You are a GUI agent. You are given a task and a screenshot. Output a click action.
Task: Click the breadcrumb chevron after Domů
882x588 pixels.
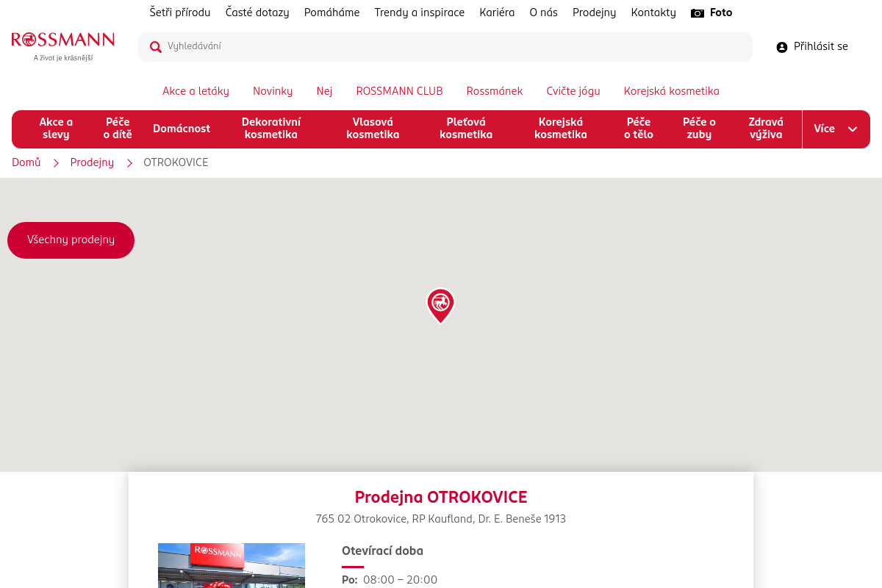(x=56, y=163)
